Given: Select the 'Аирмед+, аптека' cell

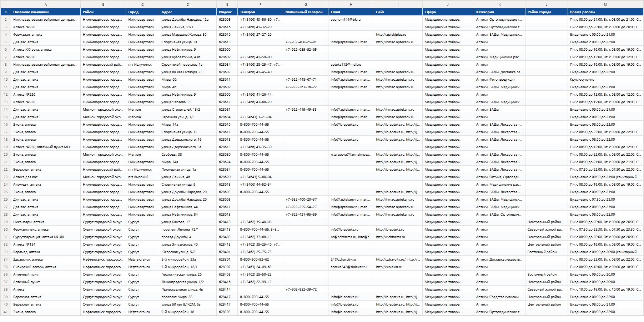Looking at the screenshot, I should (46, 185).
